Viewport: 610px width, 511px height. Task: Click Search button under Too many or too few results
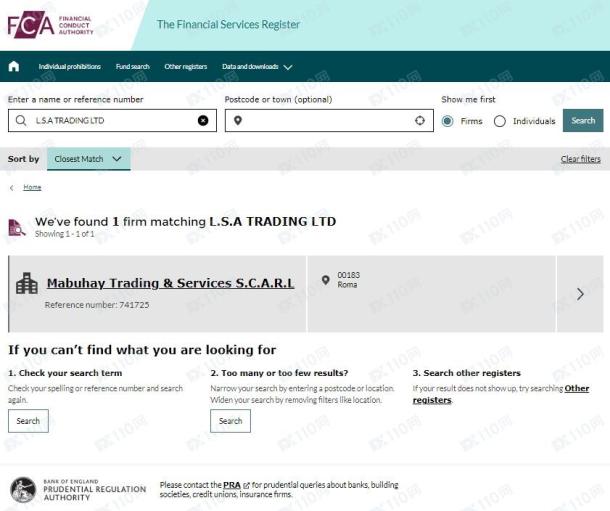click(230, 421)
